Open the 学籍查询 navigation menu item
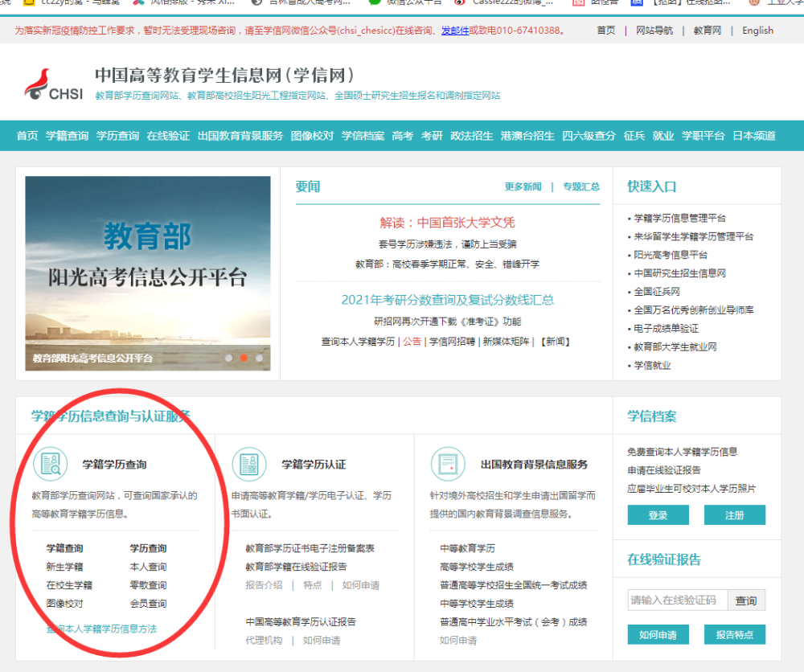Screen dimensions: 804x672 click(67, 136)
